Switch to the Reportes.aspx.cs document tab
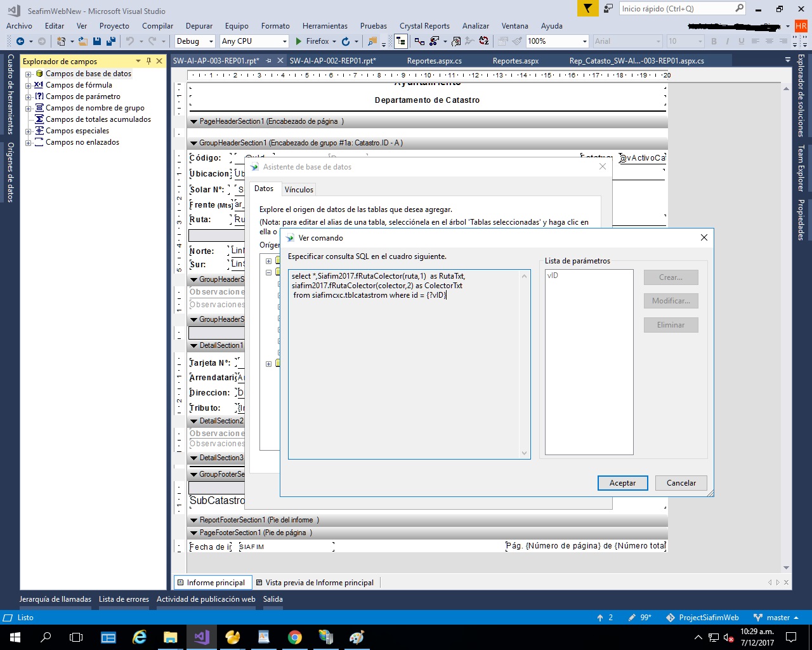Image resolution: width=812 pixels, height=650 pixels. tap(435, 61)
